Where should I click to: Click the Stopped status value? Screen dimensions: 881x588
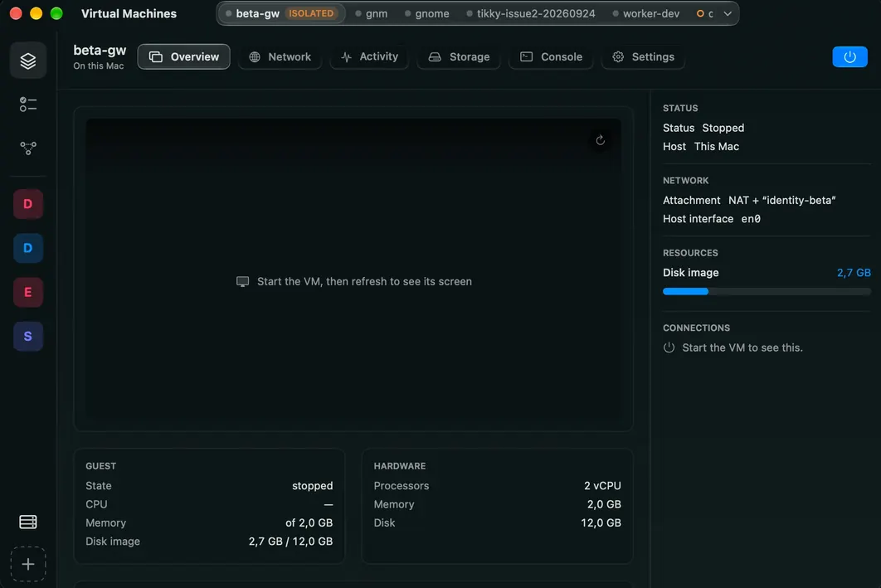pyautogui.click(x=723, y=128)
